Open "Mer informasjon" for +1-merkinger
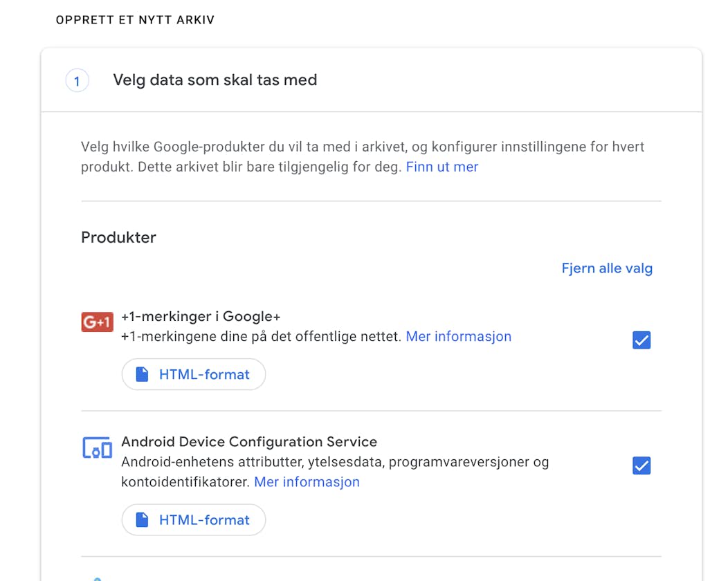 click(x=458, y=336)
